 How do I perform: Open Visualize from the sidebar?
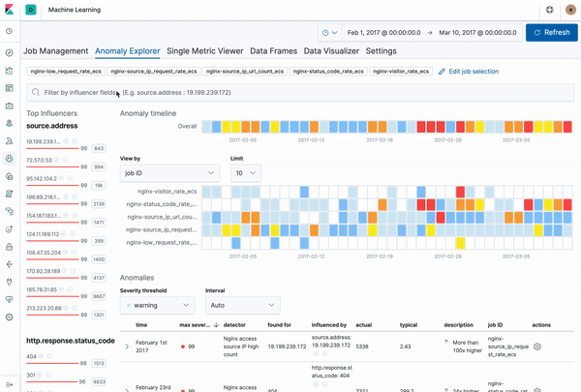(x=10, y=71)
